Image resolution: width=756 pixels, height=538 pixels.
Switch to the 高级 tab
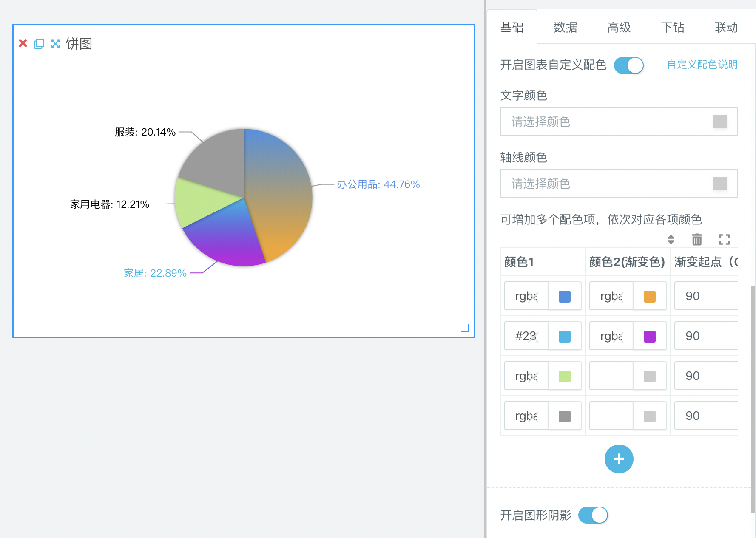[x=619, y=28]
